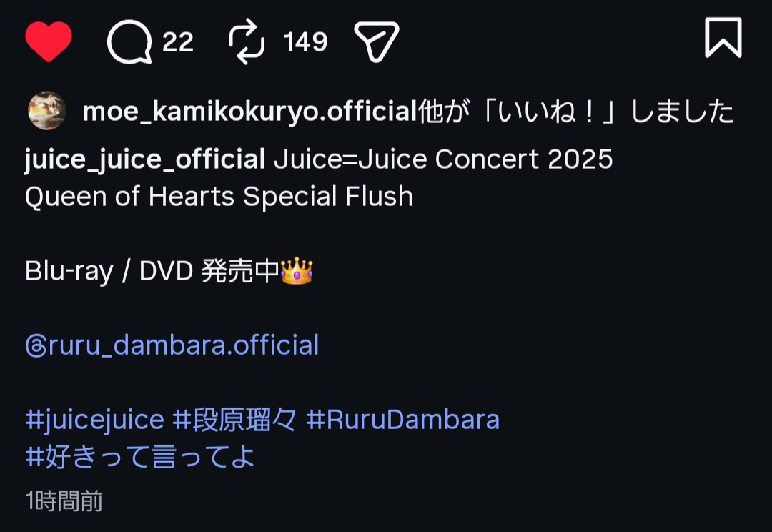Open comments via speech bubble icon

click(x=129, y=42)
